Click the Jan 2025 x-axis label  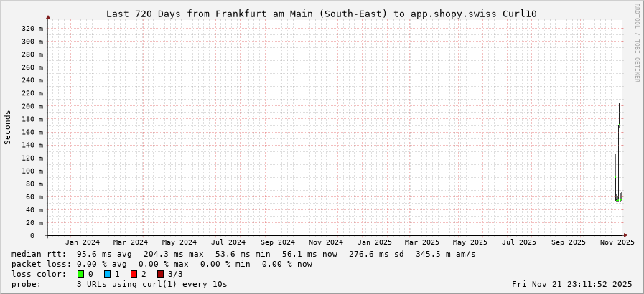pos(374,242)
